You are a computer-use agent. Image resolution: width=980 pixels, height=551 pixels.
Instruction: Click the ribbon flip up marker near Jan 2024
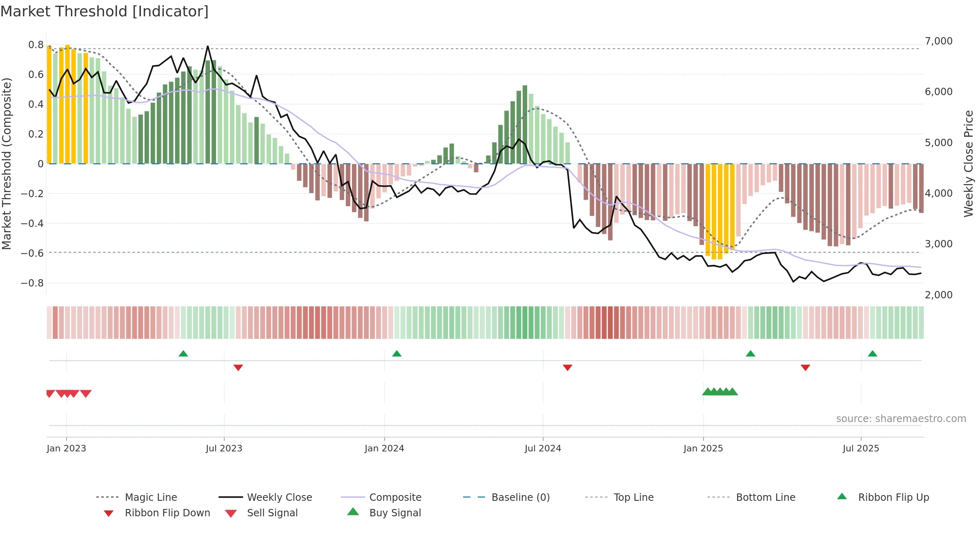[397, 353]
